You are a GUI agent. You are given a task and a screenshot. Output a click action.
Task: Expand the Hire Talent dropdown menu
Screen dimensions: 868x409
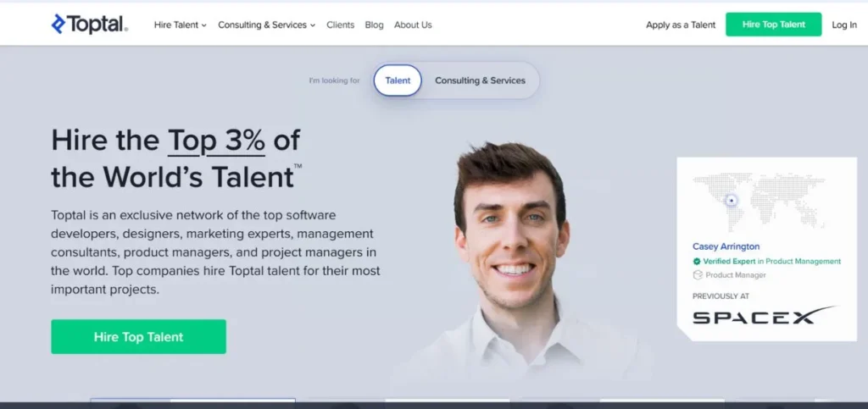(180, 25)
